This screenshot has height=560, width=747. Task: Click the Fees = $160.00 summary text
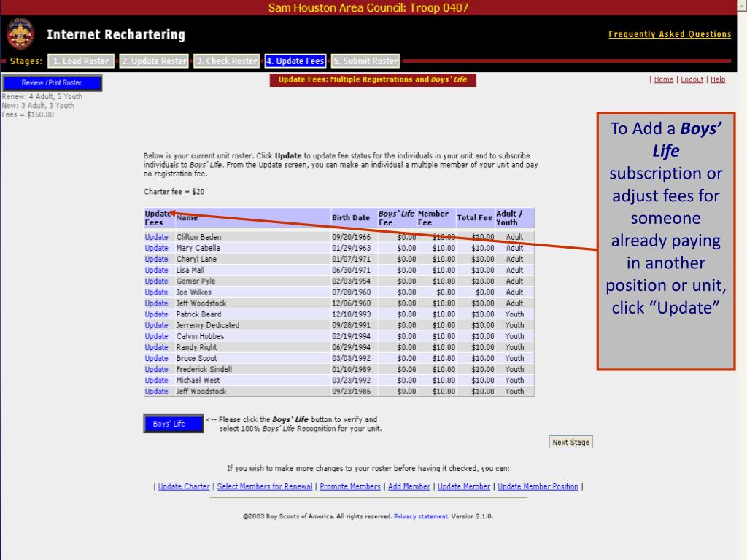28,114
